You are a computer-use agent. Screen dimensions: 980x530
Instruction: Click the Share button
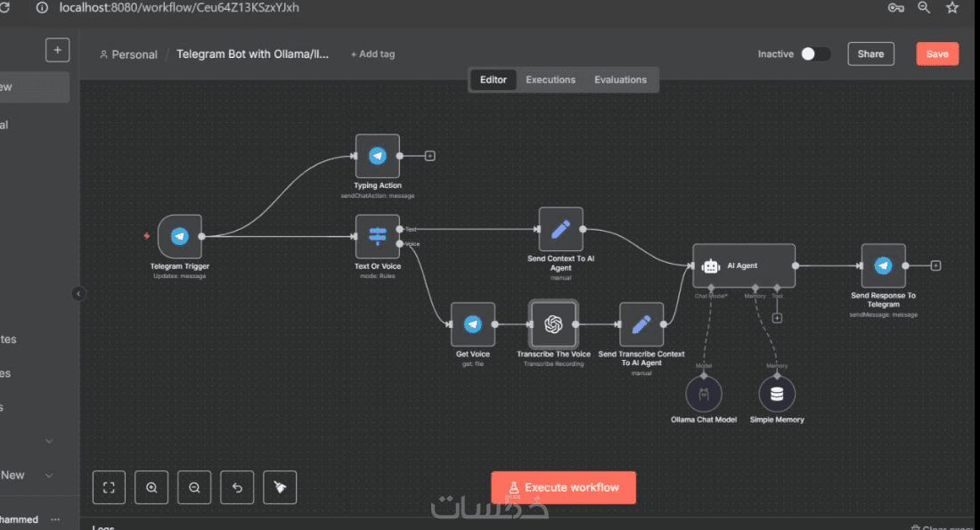[870, 53]
